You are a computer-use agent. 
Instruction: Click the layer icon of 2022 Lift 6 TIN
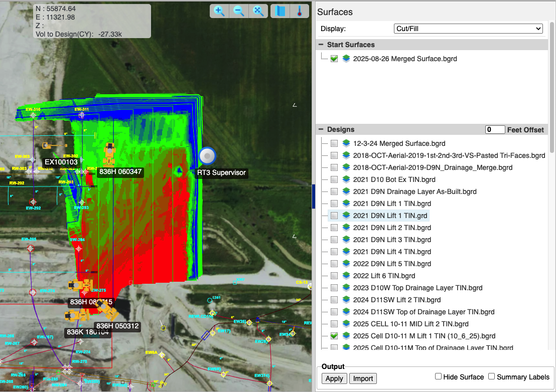pyautogui.click(x=346, y=276)
